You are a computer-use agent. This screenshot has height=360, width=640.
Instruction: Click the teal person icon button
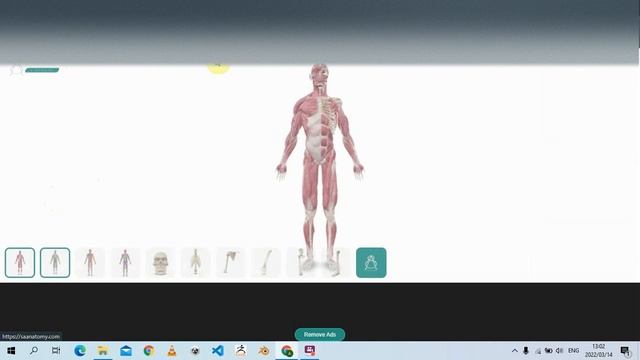coord(371,263)
